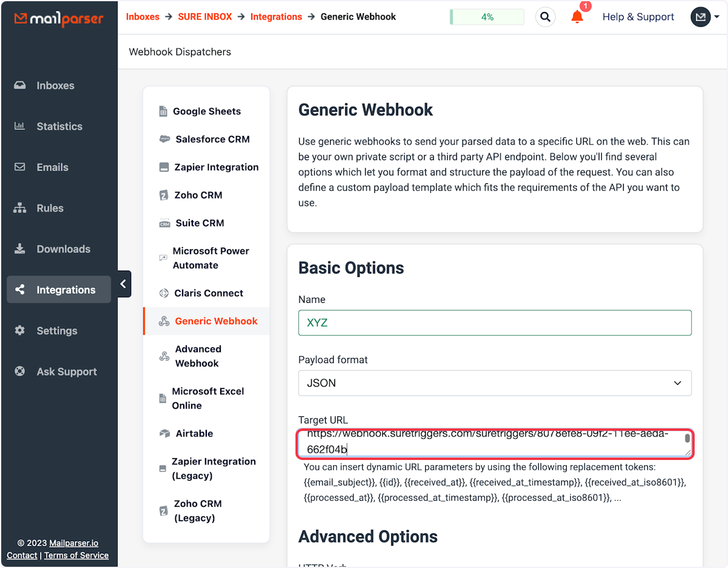The height and width of the screenshot is (568, 728).
Task: Click the Mailparser logo
Action: tap(58, 19)
